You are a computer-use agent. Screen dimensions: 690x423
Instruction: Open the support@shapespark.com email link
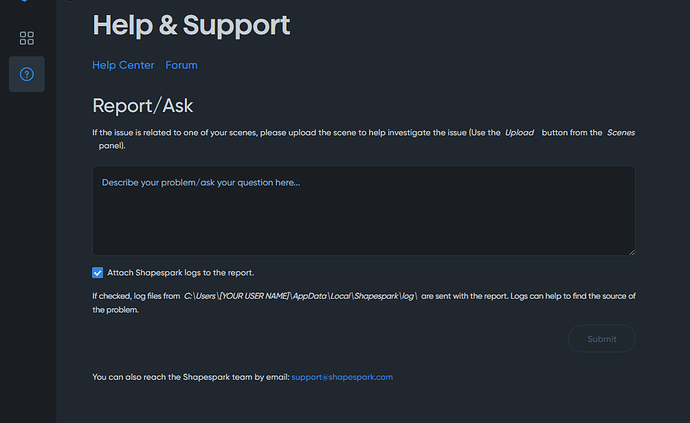tap(342, 377)
